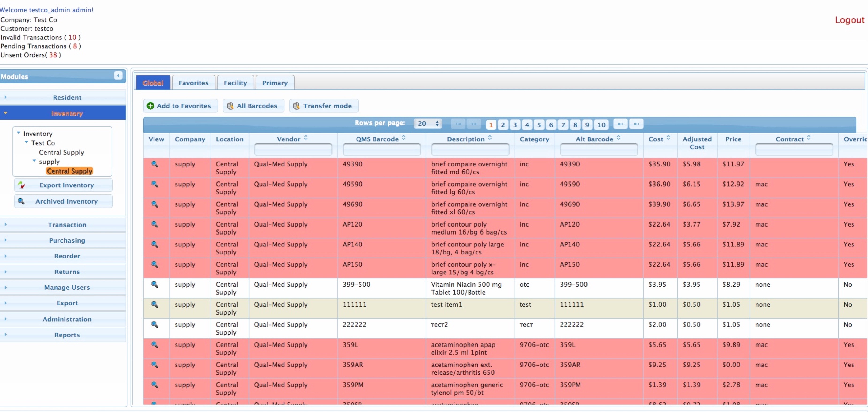Open view icon for test item1 row
The width and height of the screenshot is (868, 412).
pyautogui.click(x=155, y=304)
